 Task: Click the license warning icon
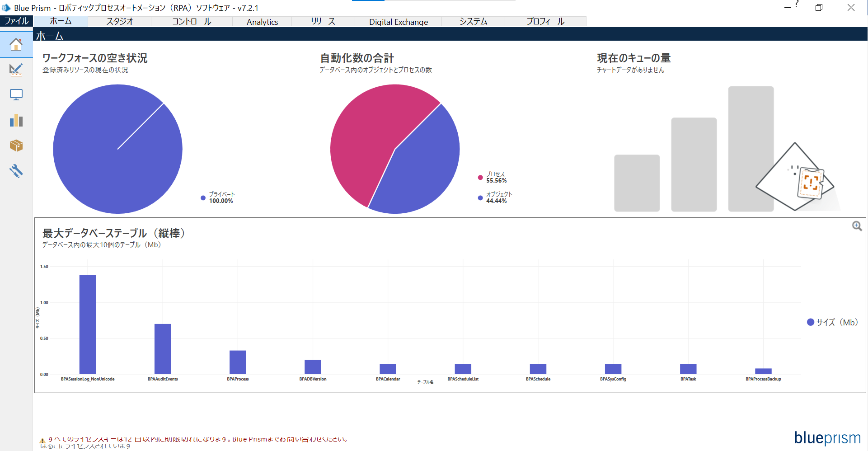[x=42, y=441]
